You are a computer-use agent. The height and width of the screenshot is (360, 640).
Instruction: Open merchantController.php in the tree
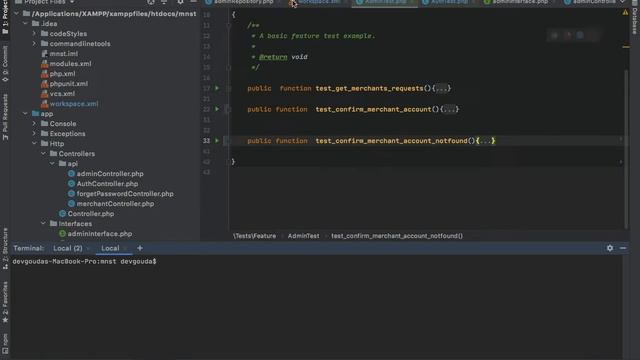tap(115, 204)
